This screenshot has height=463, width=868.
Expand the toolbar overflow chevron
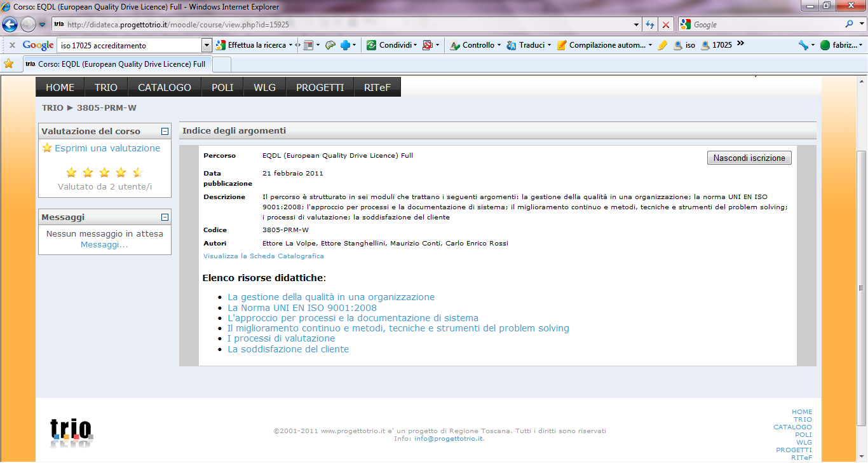[x=740, y=45]
